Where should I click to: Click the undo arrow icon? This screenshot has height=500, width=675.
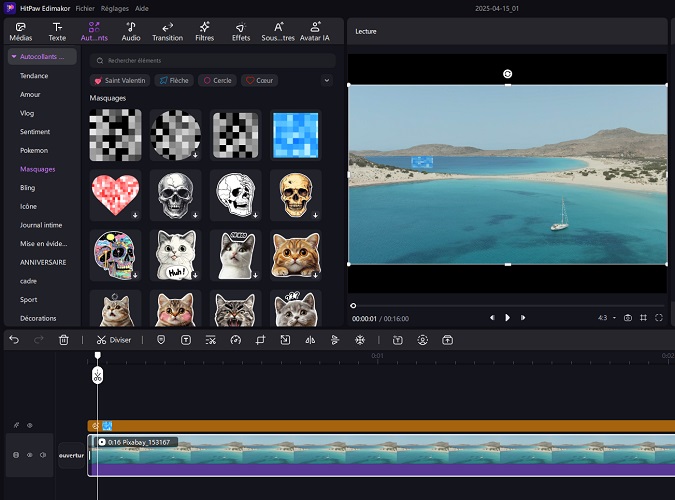pyautogui.click(x=14, y=340)
